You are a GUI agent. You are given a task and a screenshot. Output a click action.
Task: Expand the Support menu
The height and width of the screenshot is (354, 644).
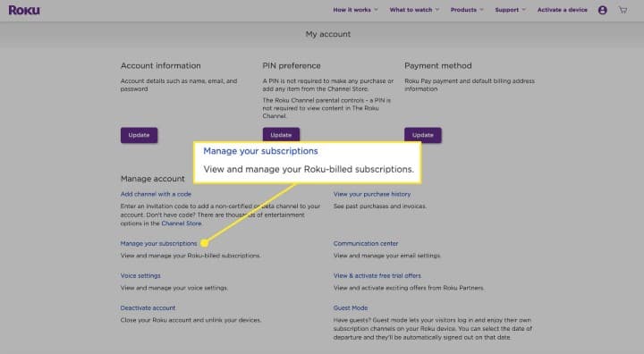tap(510, 10)
